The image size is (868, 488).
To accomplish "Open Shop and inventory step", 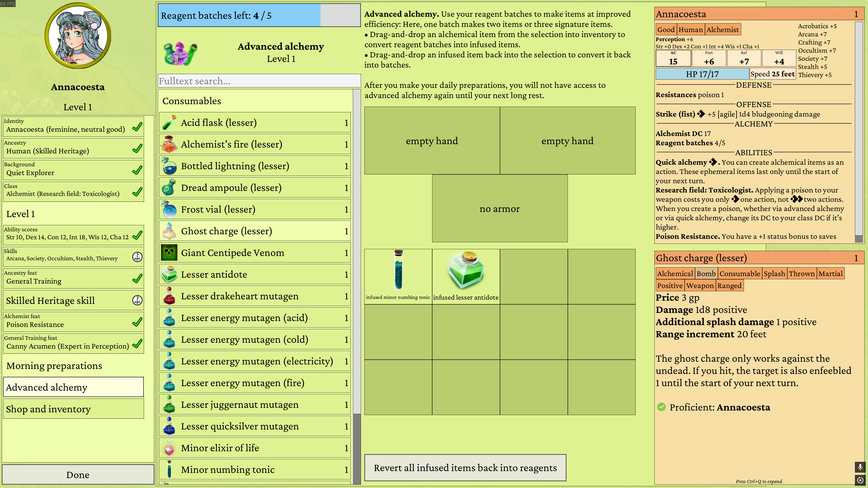I will [x=73, y=409].
